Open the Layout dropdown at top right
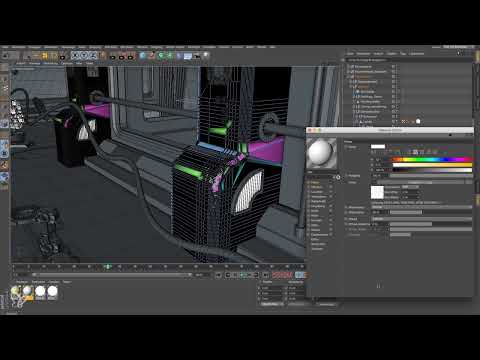Viewport: 480px width, 360px height. [458, 47]
